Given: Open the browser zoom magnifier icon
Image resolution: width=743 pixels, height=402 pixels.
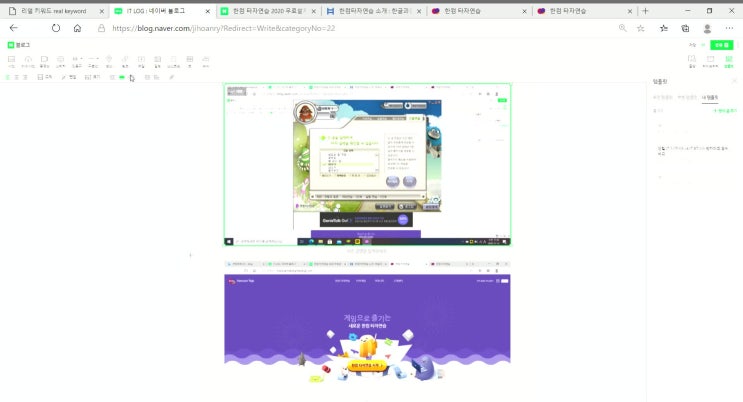Looking at the screenshot, I should pyautogui.click(x=623, y=28).
